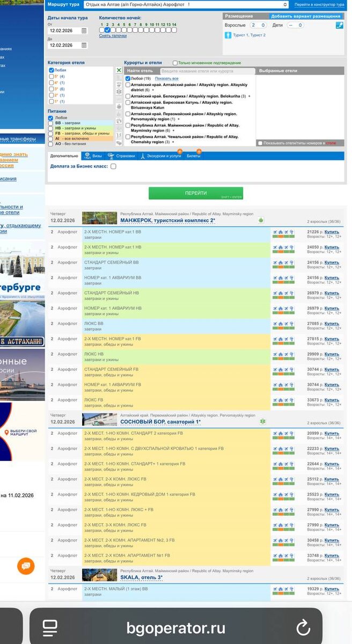This screenshot has width=352, height=644.
Task: Expand Чемальский район plus sign
Action: point(174,142)
